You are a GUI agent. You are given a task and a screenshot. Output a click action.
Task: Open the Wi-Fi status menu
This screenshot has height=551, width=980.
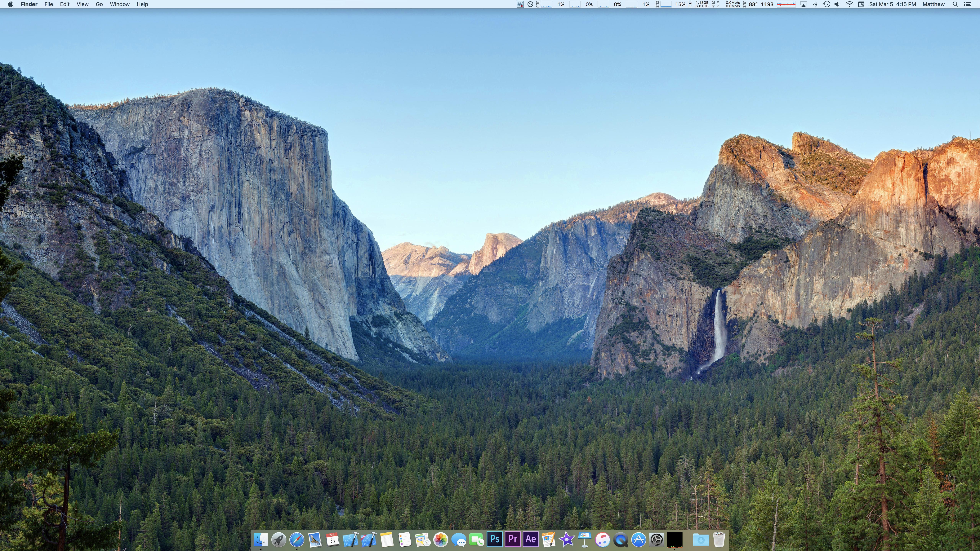pos(849,4)
